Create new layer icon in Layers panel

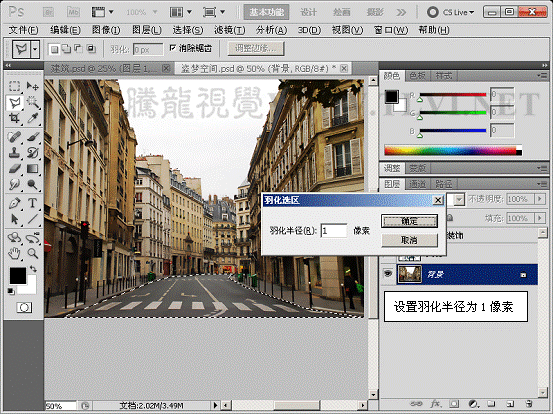[510, 403]
